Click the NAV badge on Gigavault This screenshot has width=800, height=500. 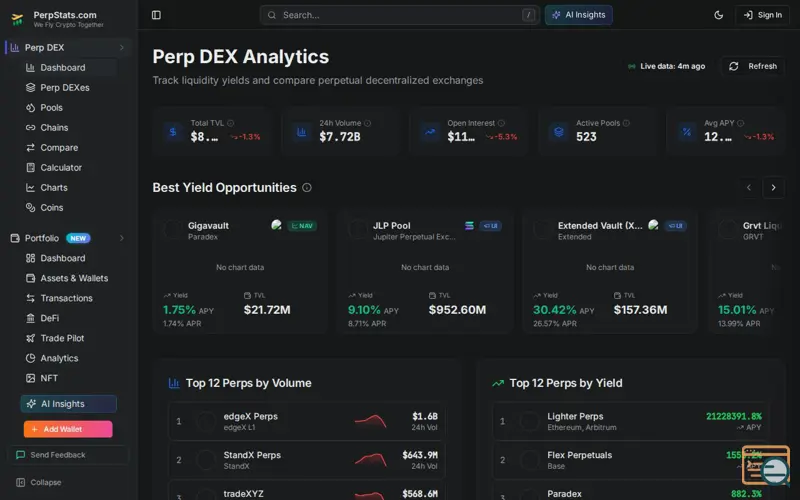(x=302, y=226)
